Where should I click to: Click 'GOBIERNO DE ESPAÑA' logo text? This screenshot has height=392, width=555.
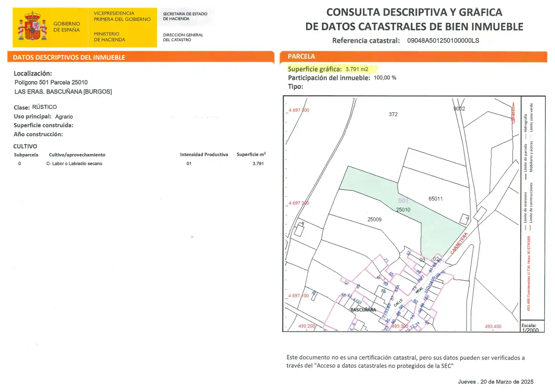(66, 27)
